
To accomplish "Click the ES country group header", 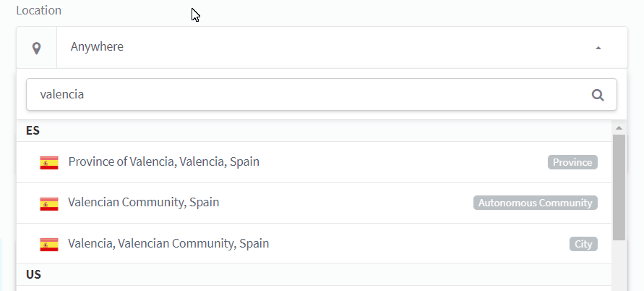I will 33,131.
